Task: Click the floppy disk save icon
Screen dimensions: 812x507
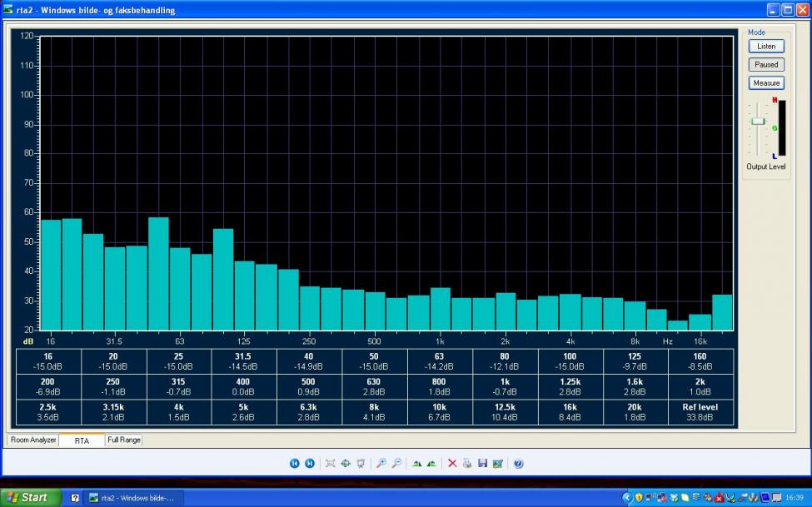Action: [x=482, y=464]
